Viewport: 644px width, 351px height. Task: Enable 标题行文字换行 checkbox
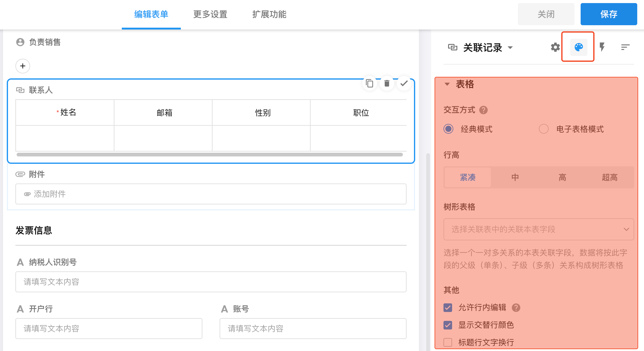(448, 342)
